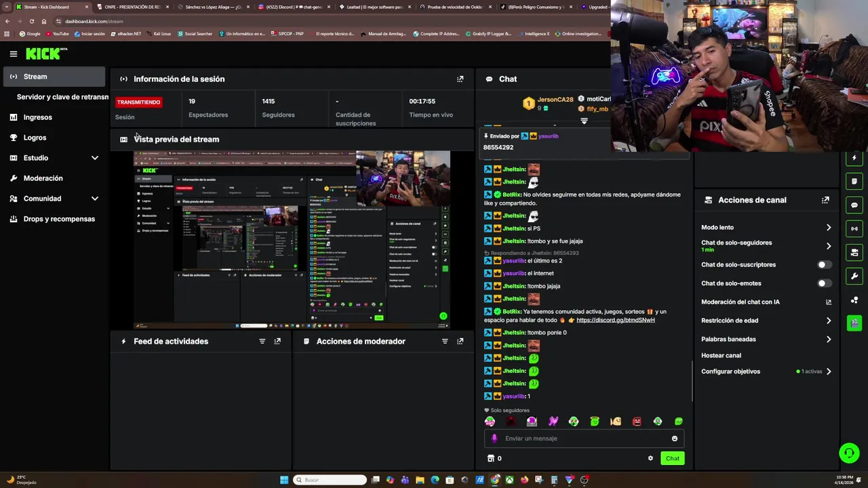Click the lightning bolt icon in right sidebar
The image size is (868, 488).
[x=854, y=158]
